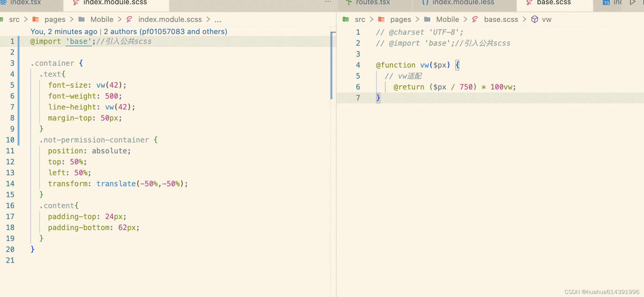Click 'position' on line 11

click(65, 151)
